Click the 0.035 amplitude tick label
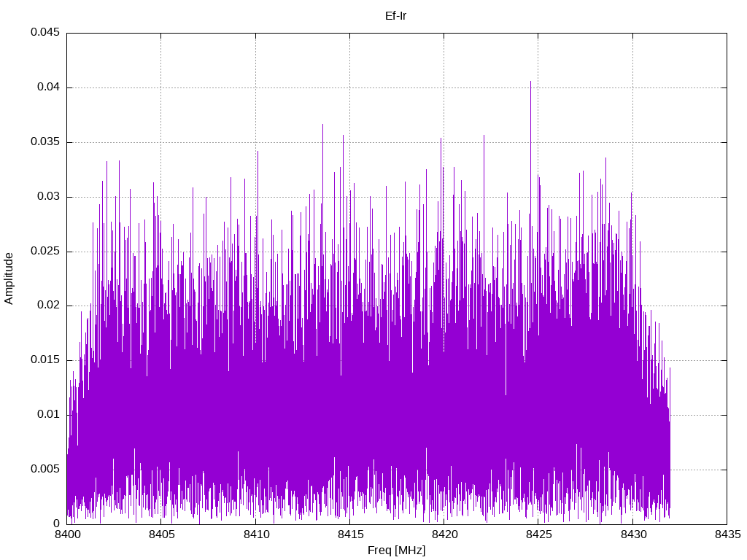Screen dimensions: 747x560 [45, 142]
